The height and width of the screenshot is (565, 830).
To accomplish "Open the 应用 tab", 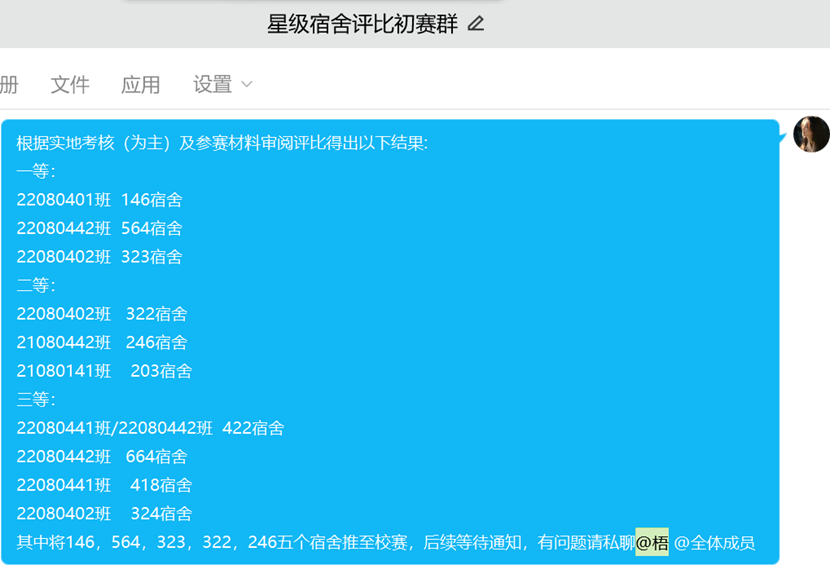I will tap(140, 85).
